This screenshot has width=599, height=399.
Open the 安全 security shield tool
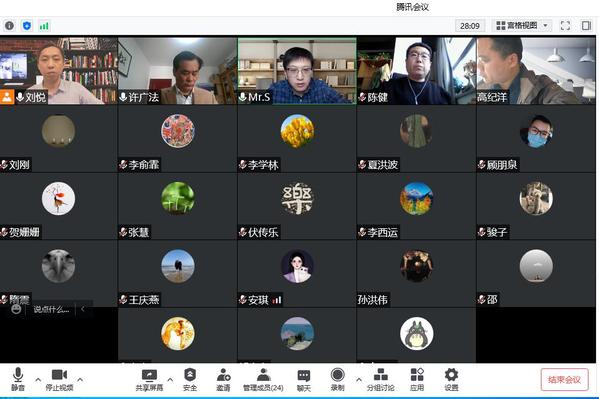click(190, 380)
